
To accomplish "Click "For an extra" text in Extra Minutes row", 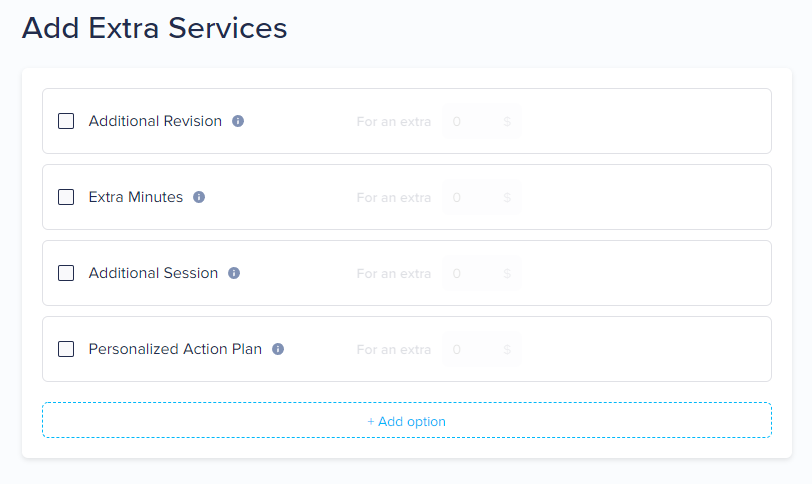I will (x=394, y=198).
